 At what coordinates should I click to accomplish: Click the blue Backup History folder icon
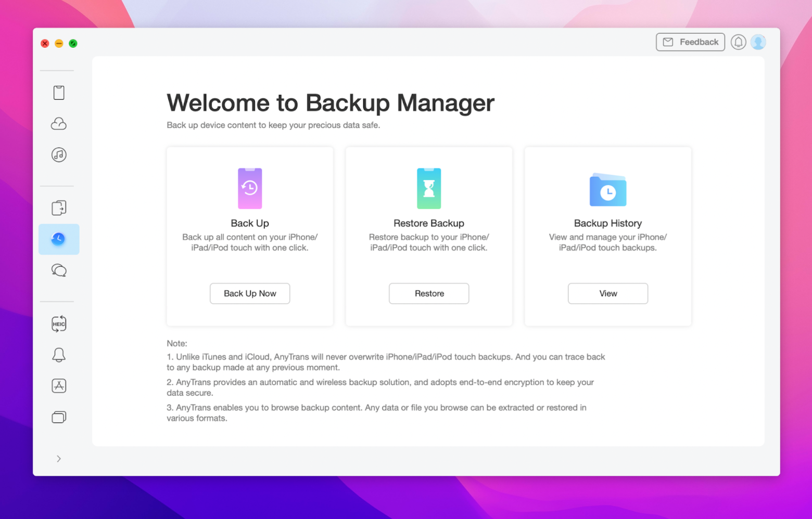pos(608,190)
